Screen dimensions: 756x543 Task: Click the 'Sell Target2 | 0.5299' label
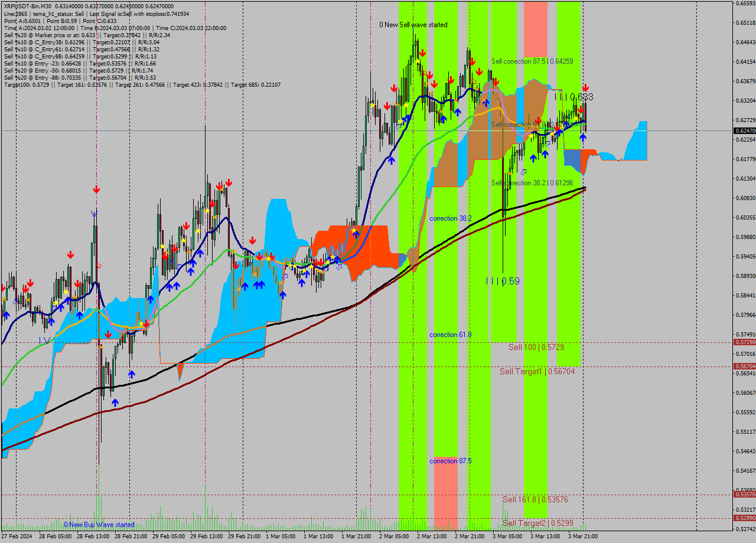[x=538, y=523]
